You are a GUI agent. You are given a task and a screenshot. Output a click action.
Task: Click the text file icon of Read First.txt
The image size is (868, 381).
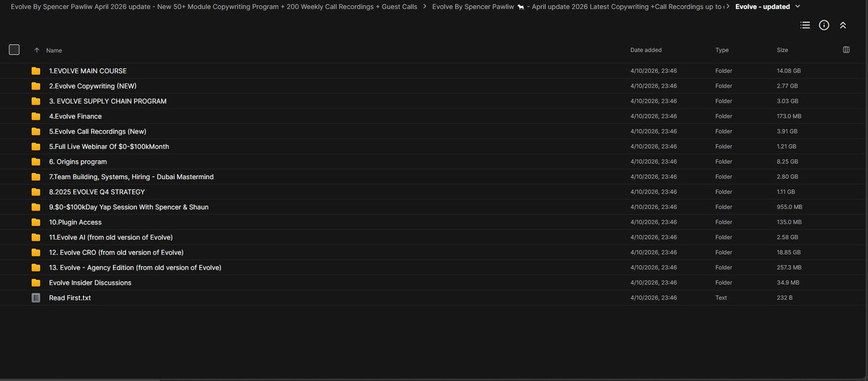point(36,298)
